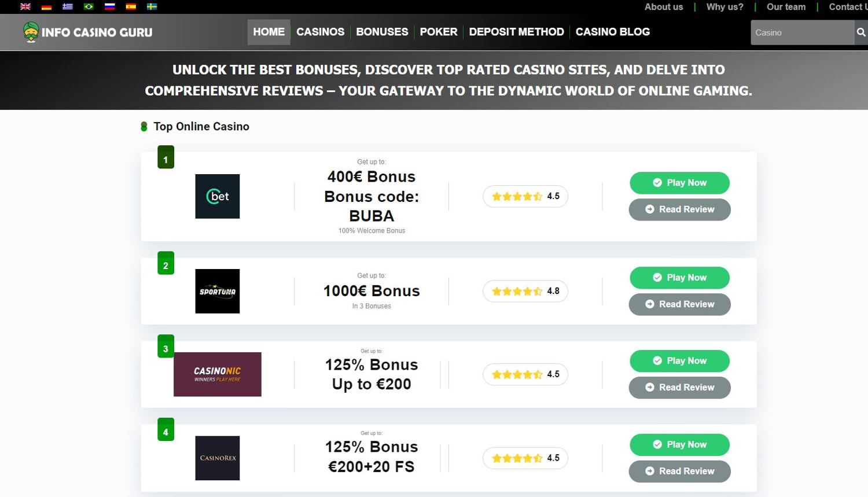Select DEPOSIT METHOD from the navigation
The image size is (868, 497).
click(x=516, y=32)
